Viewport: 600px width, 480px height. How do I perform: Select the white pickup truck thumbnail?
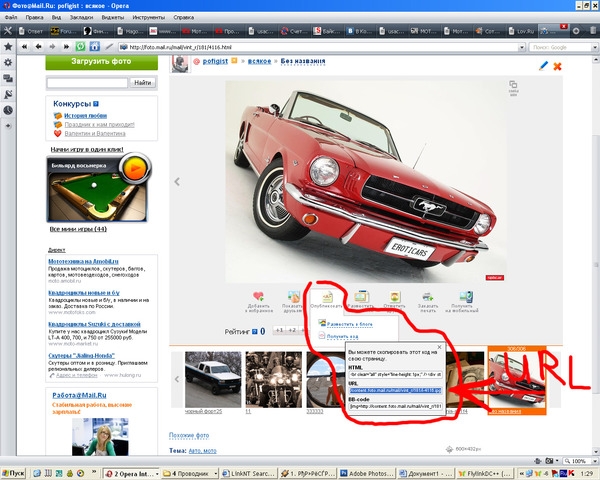coord(213,379)
